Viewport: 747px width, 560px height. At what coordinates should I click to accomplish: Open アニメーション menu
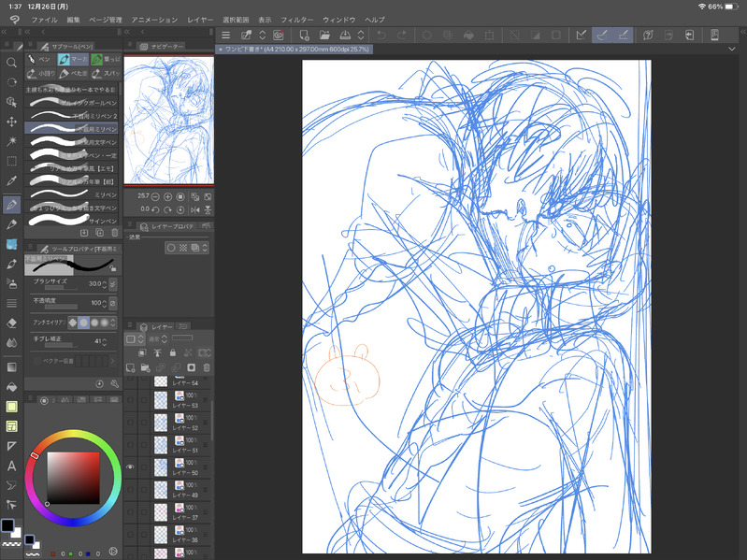tap(154, 20)
